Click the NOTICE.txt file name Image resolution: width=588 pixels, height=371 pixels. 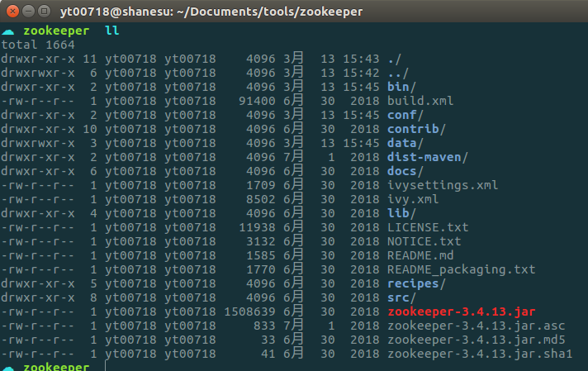point(424,241)
